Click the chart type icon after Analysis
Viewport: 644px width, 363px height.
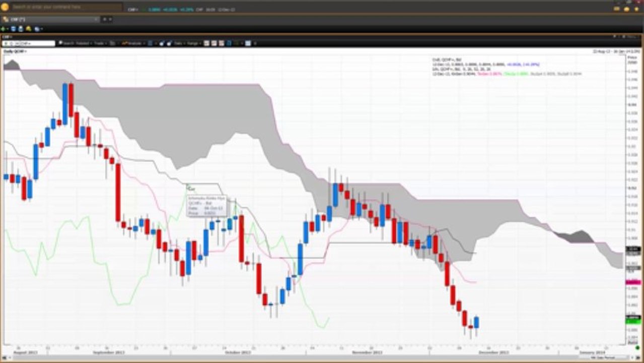tap(150, 43)
